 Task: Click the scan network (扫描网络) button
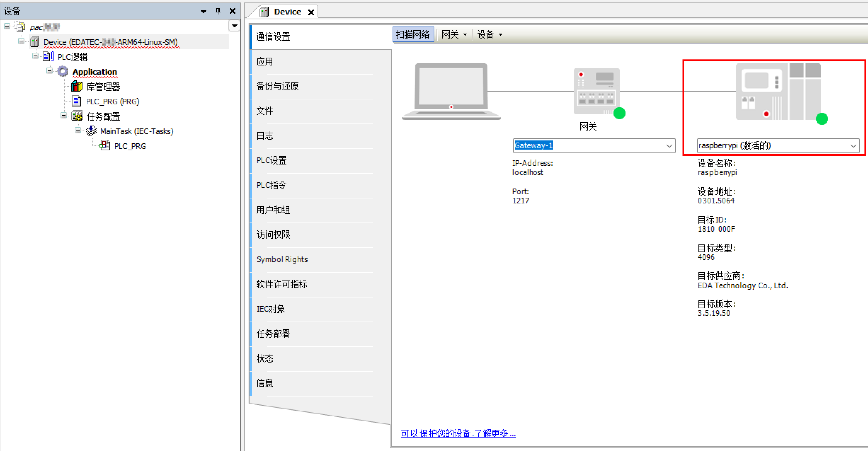413,35
